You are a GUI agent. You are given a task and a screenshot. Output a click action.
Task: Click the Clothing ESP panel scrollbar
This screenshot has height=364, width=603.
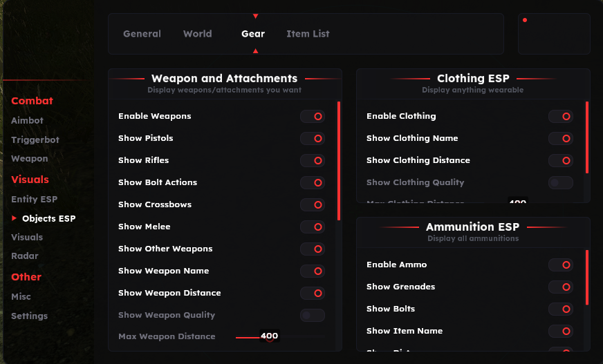point(587,137)
